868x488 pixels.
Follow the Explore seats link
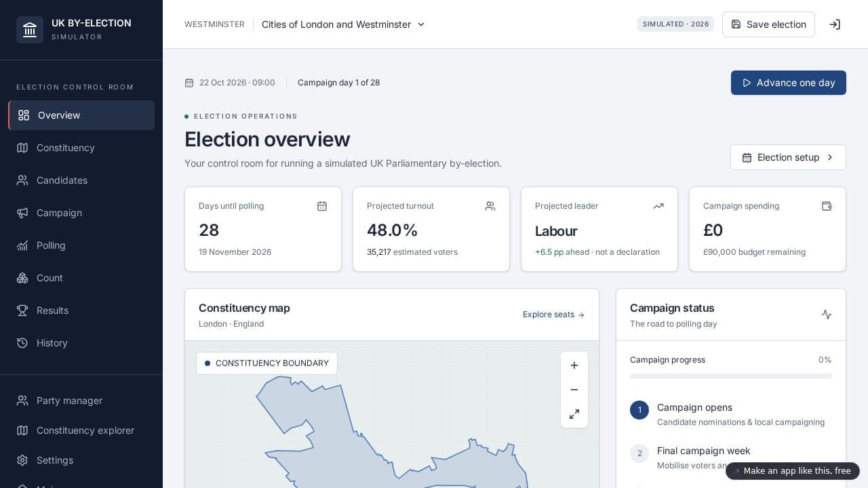point(553,314)
